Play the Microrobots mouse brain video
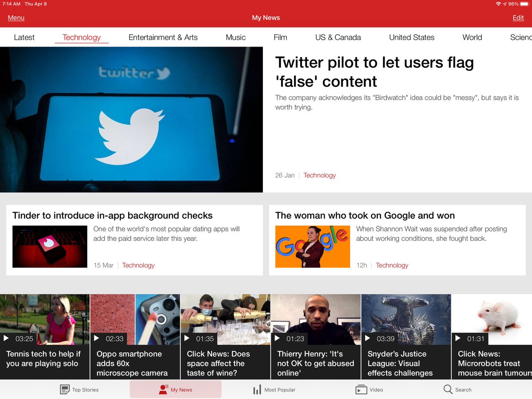This screenshot has width=532, height=399. [458, 339]
